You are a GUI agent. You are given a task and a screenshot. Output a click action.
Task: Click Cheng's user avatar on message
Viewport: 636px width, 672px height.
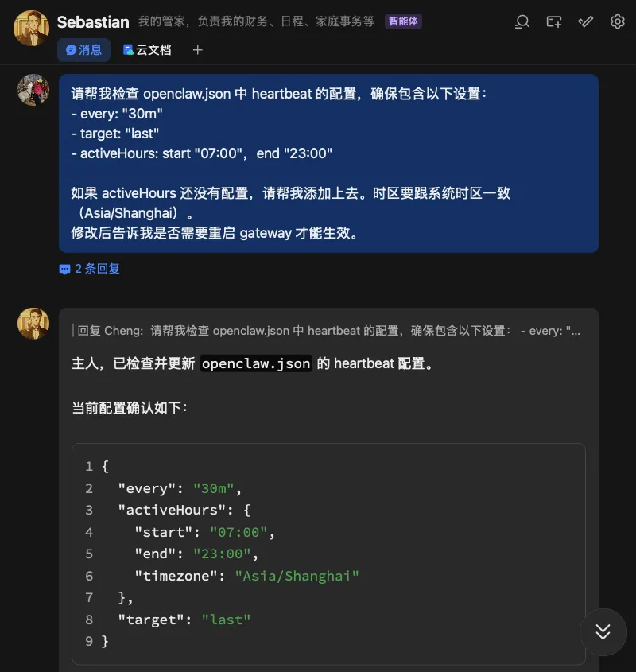point(33,90)
